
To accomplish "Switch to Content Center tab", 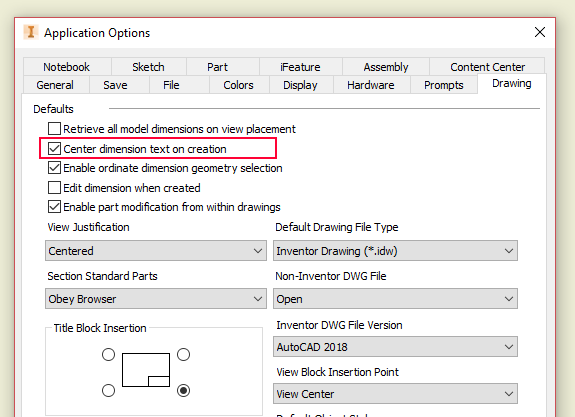I will pos(487,67).
